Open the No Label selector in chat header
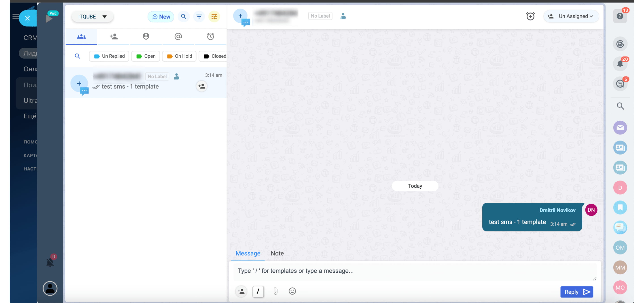 tap(320, 16)
